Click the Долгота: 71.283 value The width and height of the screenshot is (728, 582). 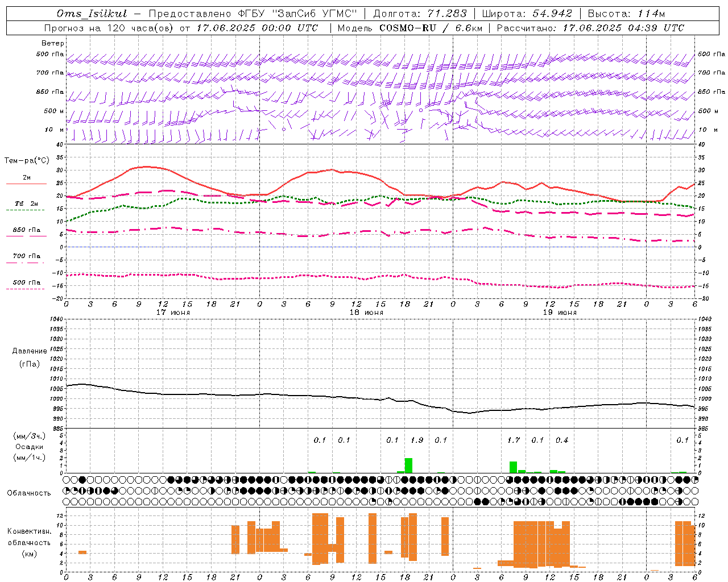click(420, 14)
